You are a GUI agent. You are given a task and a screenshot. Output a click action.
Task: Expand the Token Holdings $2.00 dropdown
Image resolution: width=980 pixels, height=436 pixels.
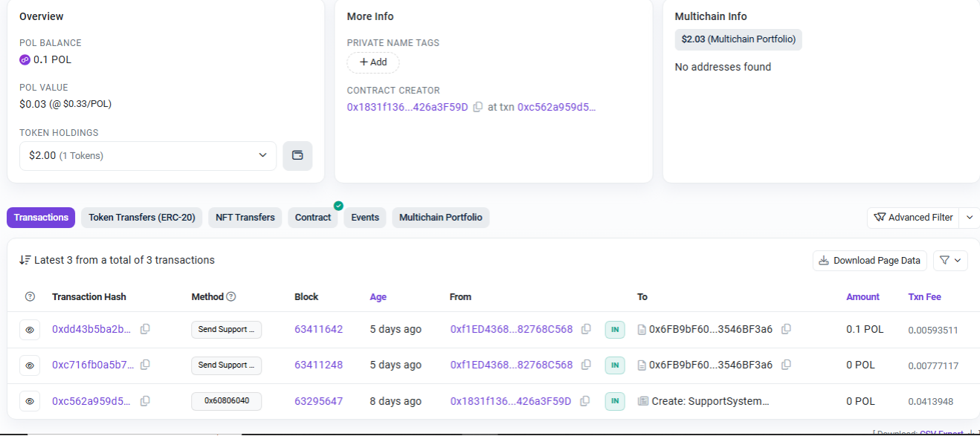pos(147,156)
